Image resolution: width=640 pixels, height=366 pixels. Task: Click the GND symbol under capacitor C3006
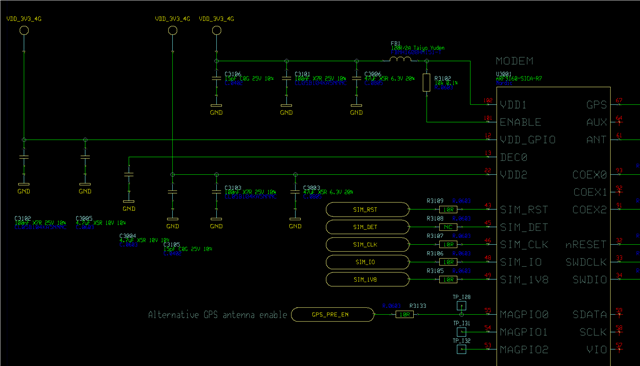356,109
